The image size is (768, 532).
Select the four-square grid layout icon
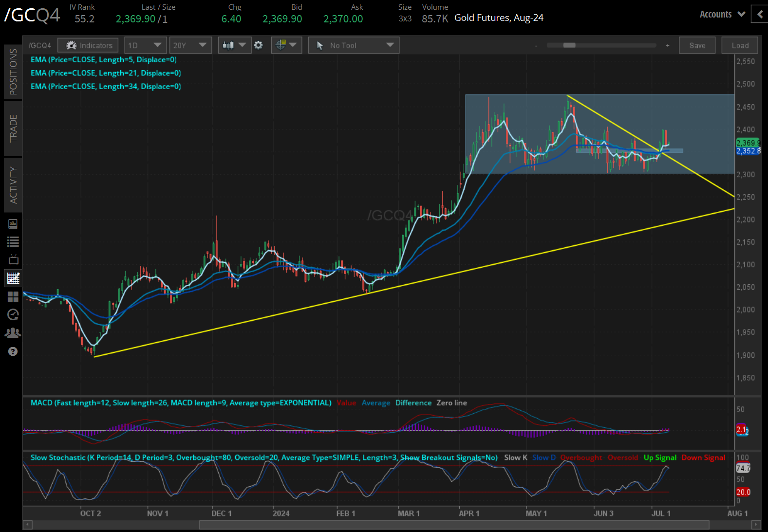point(13,296)
